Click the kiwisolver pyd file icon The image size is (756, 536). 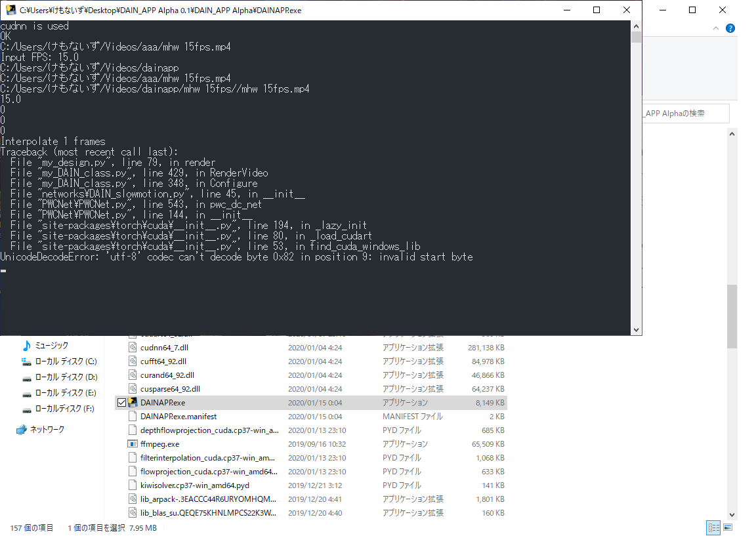[133, 485]
